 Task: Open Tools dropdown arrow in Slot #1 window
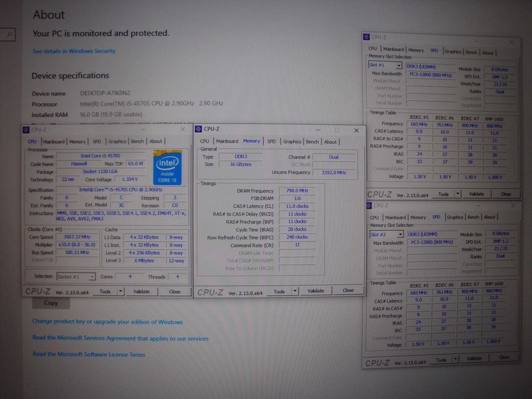pos(458,194)
